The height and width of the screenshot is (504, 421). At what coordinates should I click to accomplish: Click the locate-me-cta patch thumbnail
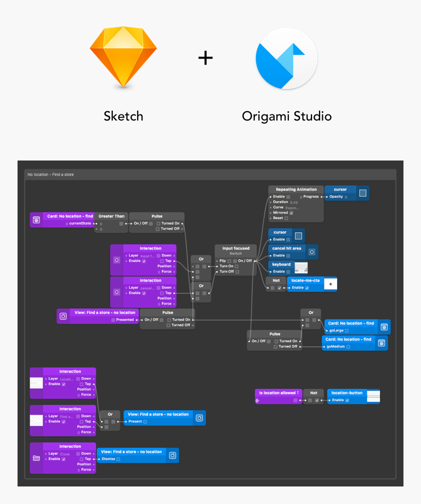click(331, 284)
